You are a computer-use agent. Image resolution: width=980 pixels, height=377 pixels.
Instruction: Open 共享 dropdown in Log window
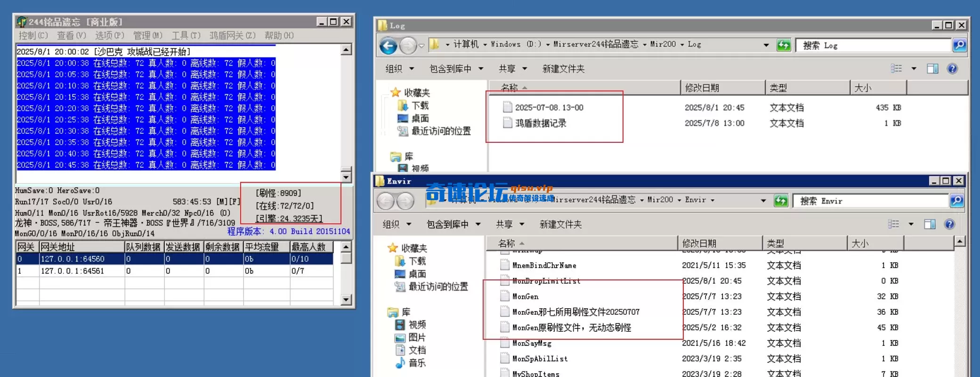[x=513, y=69]
